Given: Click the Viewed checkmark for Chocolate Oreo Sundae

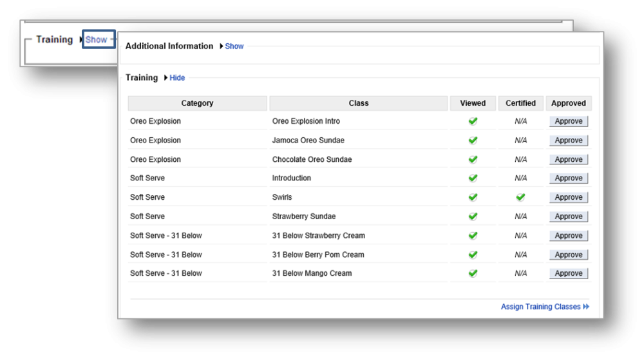Looking at the screenshot, I should (473, 159).
